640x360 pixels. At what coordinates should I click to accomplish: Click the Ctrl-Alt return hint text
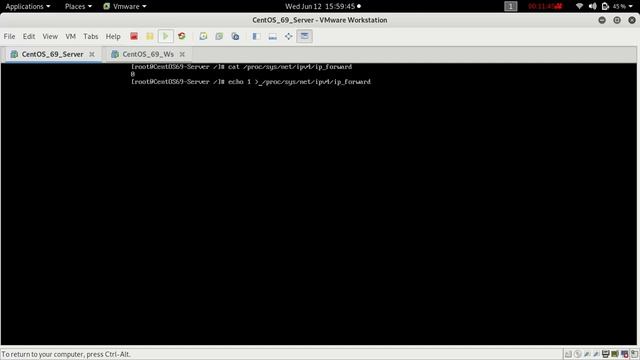[66, 354]
